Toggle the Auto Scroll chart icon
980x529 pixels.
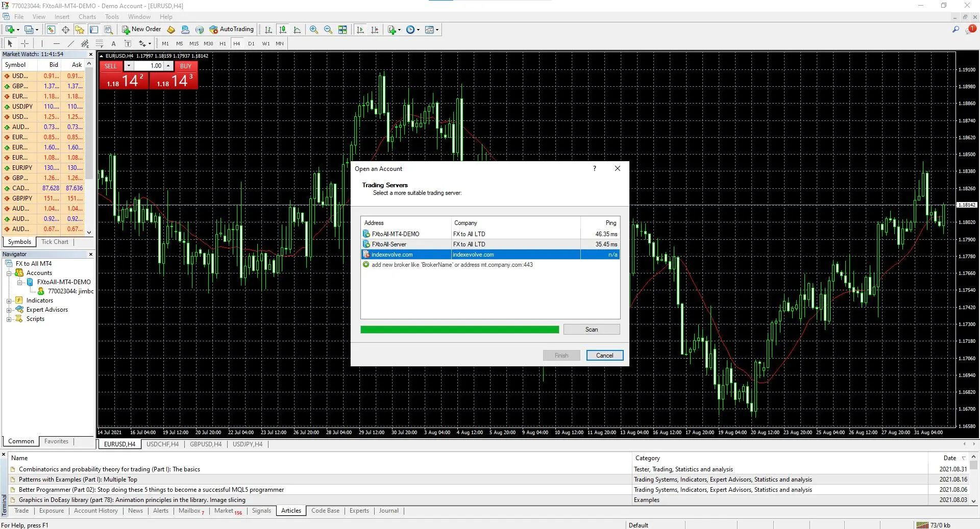click(x=360, y=30)
